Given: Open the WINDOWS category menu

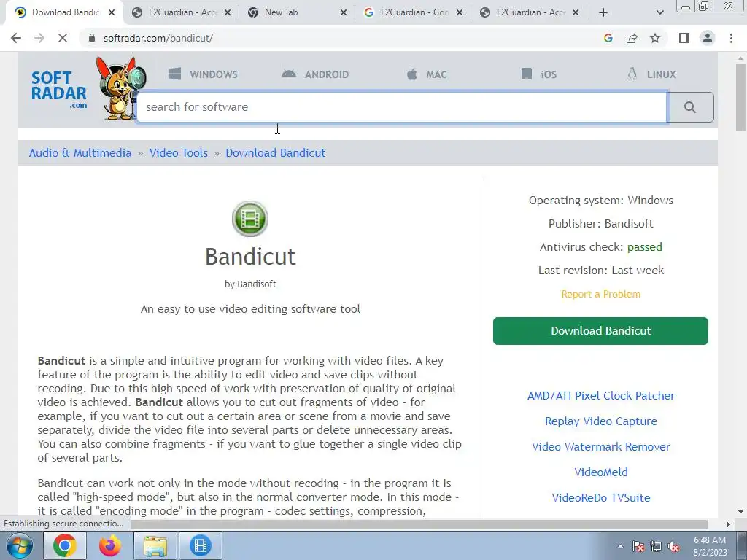Looking at the screenshot, I should coord(203,74).
